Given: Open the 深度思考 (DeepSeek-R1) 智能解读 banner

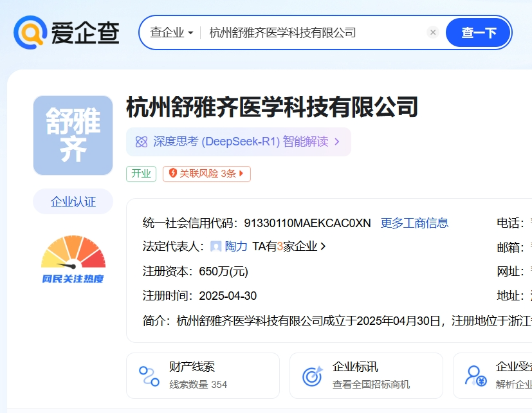Looking at the screenshot, I should pyautogui.click(x=239, y=142).
